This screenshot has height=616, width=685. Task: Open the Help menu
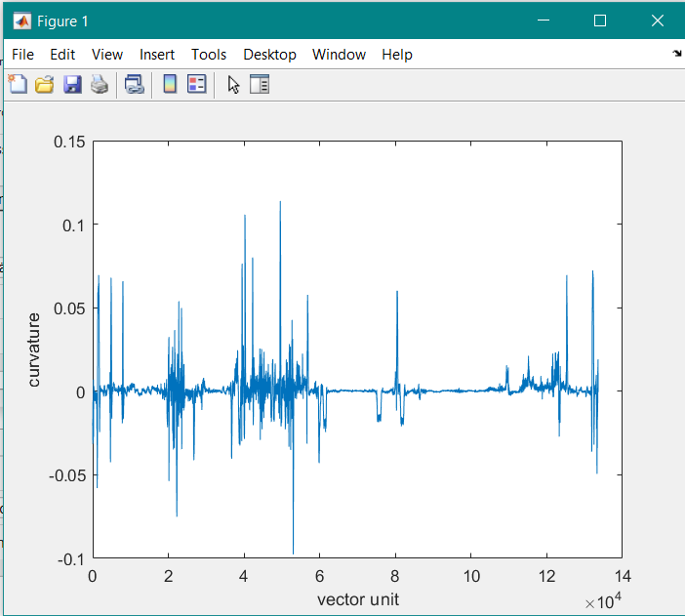397,55
